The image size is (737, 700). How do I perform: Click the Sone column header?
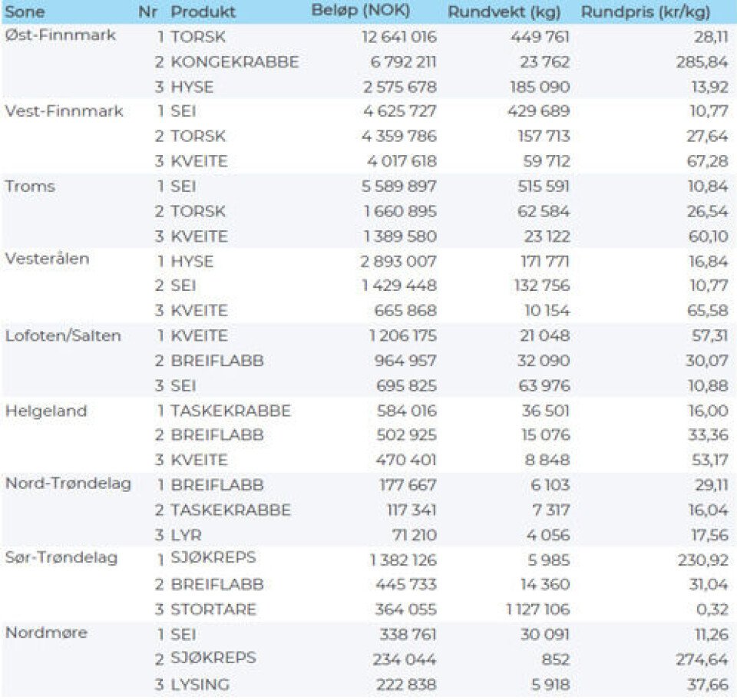(x=25, y=12)
